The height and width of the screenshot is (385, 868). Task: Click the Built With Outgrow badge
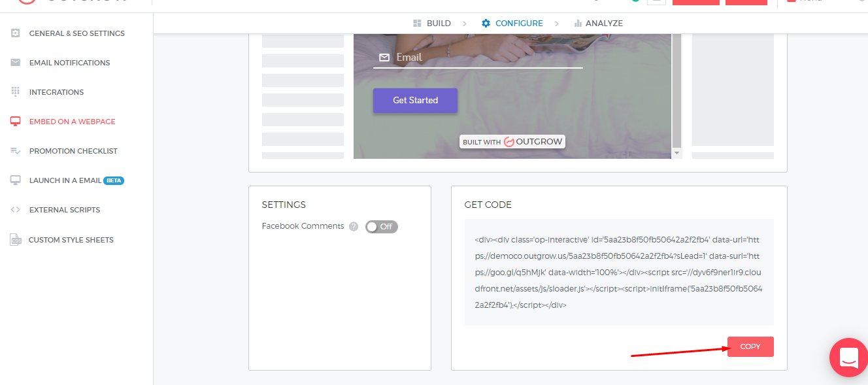[x=512, y=141]
